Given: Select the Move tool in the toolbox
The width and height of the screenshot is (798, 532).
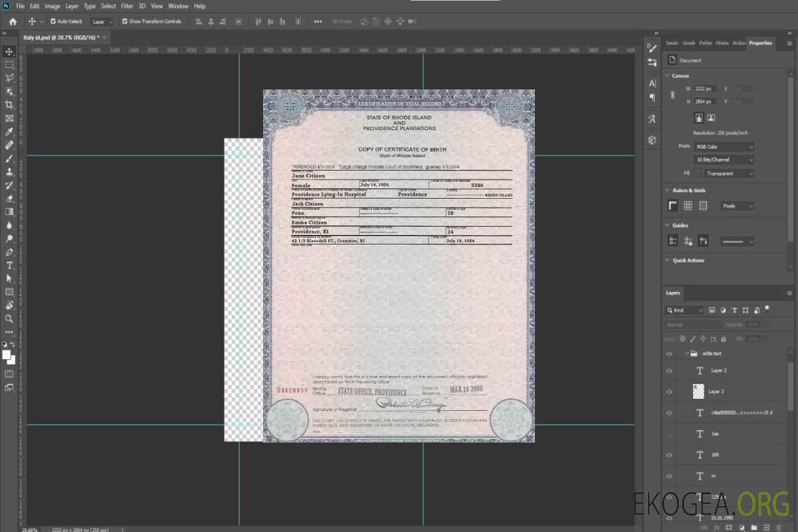Looking at the screenshot, I should (9, 52).
